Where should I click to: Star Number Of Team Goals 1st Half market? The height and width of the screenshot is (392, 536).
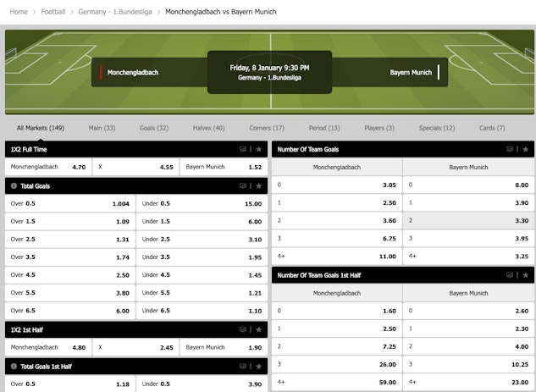(525, 275)
